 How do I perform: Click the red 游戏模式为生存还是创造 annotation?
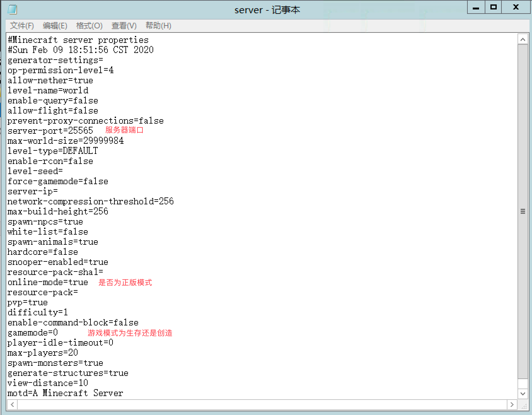tap(130, 333)
